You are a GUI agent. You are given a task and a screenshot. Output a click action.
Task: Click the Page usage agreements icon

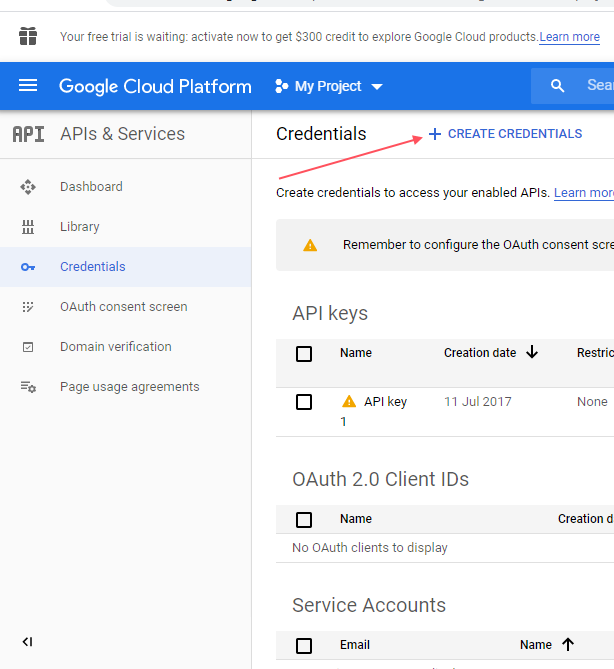point(28,387)
